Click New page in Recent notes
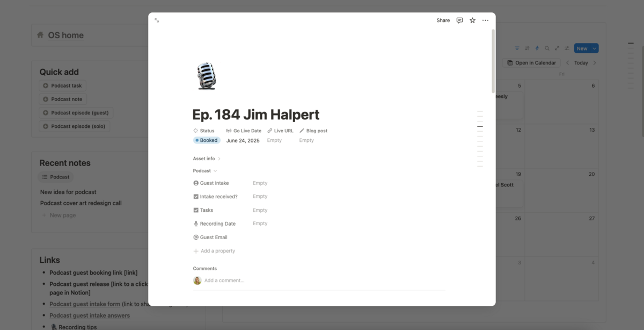 tap(59, 216)
